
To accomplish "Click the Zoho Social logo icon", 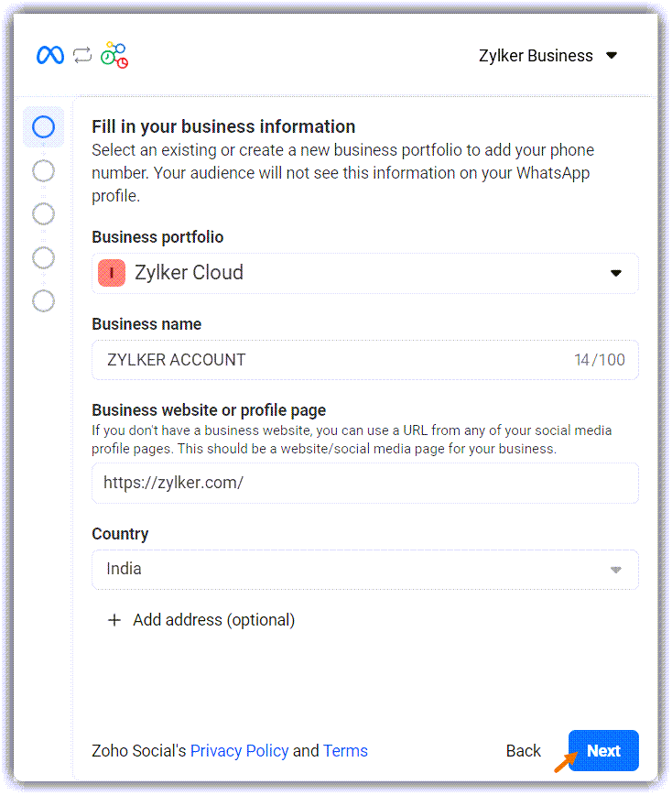I will coord(114,55).
